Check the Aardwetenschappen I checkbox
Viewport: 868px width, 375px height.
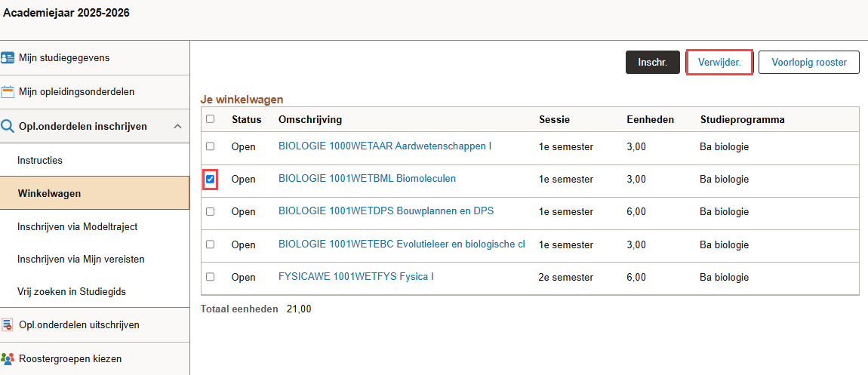coord(210,146)
